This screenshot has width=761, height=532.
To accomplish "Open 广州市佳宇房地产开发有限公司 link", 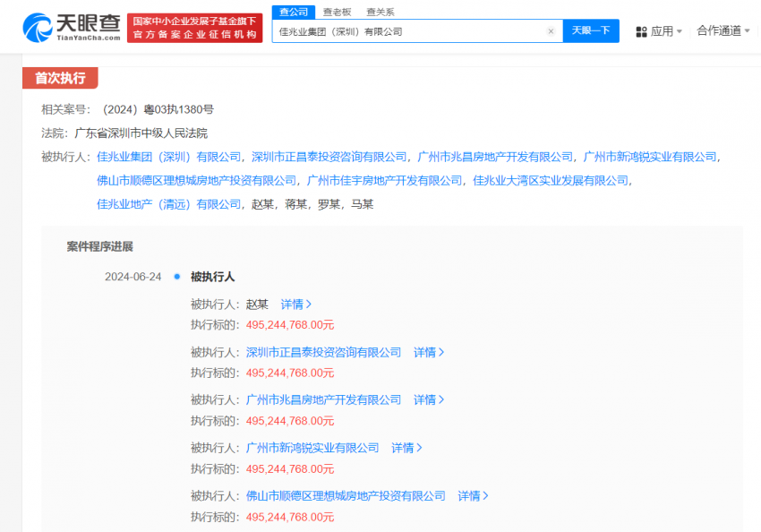I will (384, 181).
